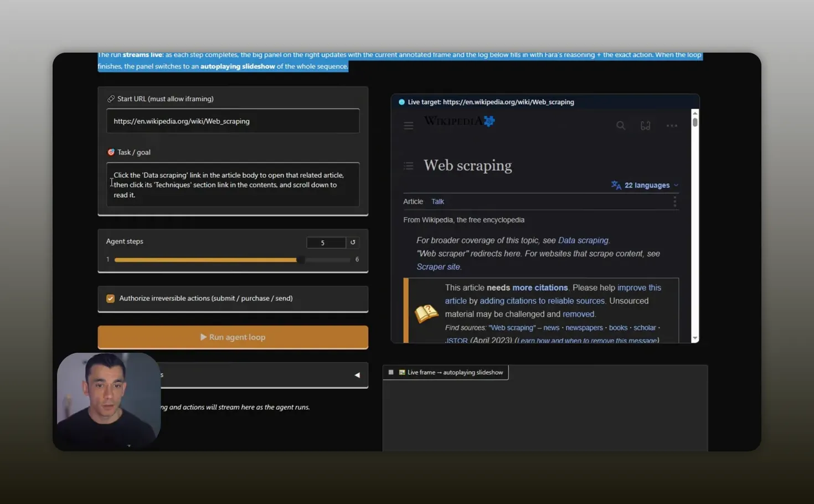The image size is (814, 504).
Task: Click the Wikipedia appearance glasses icon
Action: click(x=646, y=126)
